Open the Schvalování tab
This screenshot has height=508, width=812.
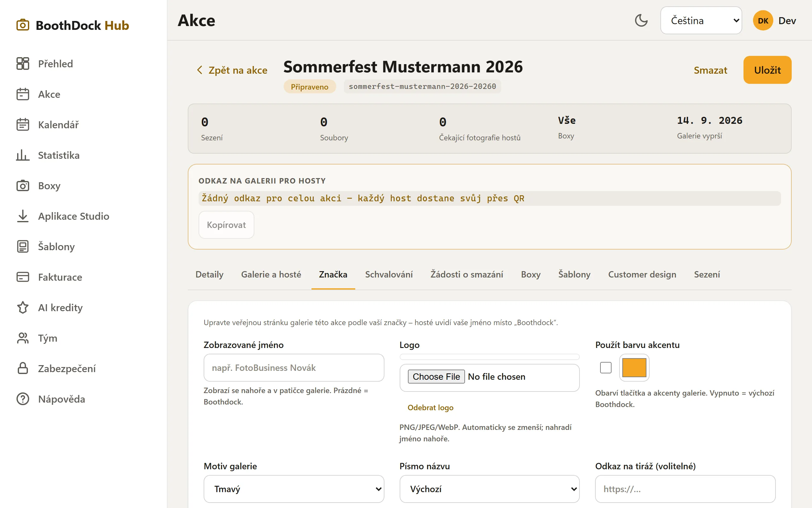coord(389,275)
